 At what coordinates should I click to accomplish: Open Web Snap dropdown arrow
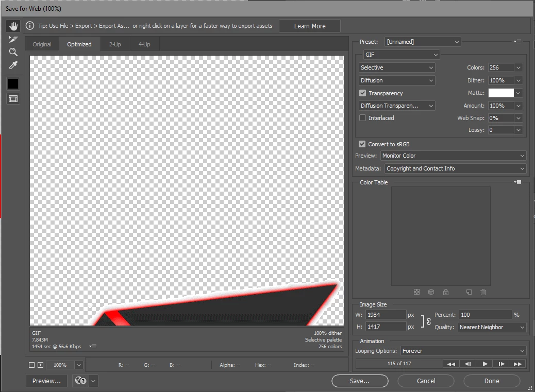pyautogui.click(x=519, y=118)
